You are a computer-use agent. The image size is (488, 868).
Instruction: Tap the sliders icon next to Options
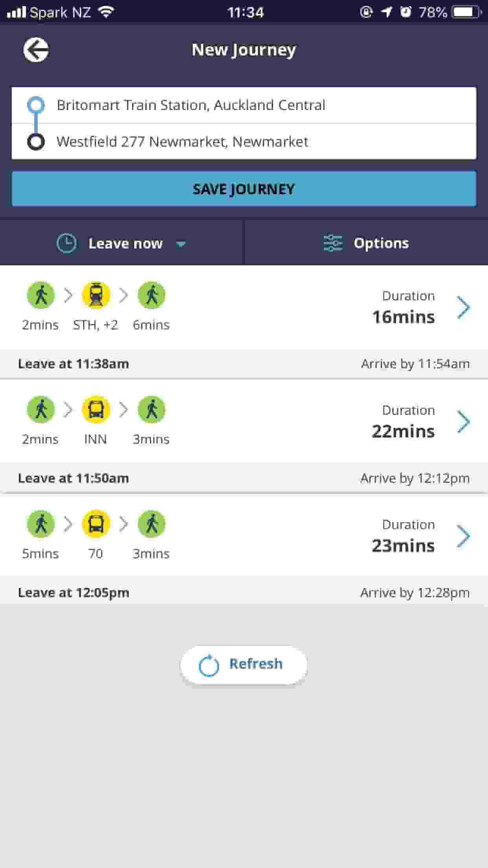(x=333, y=243)
